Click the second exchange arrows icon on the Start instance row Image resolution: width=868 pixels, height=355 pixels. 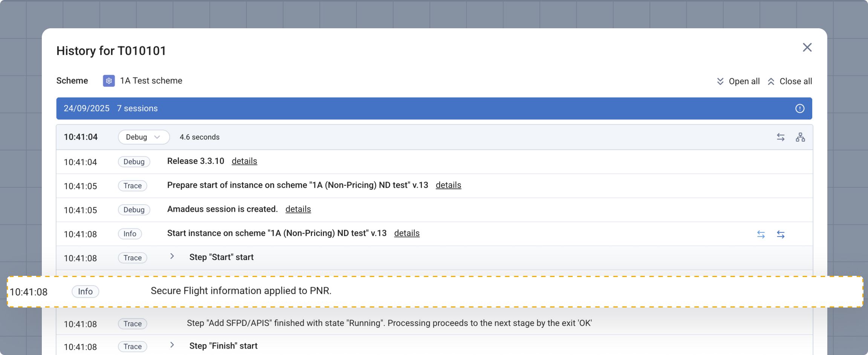[781, 234]
